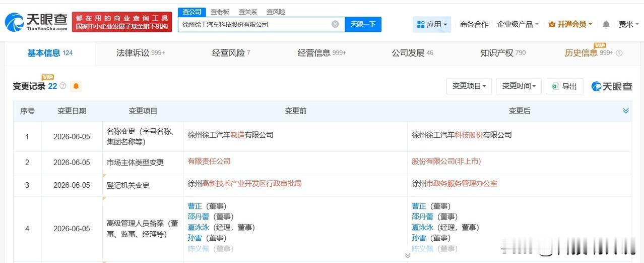This screenshot has width=644, height=263.
Task: Switch to the 基本信息 tab
Action: pyautogui.click(x=50, y=53)
